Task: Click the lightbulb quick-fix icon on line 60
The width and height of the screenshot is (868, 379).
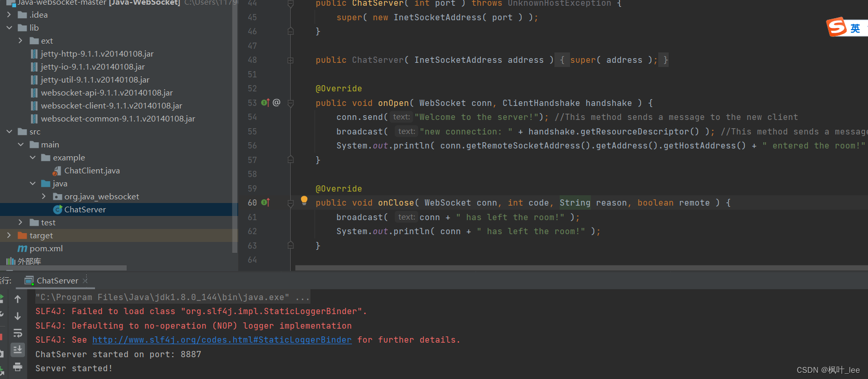Action: coord(304,201)
